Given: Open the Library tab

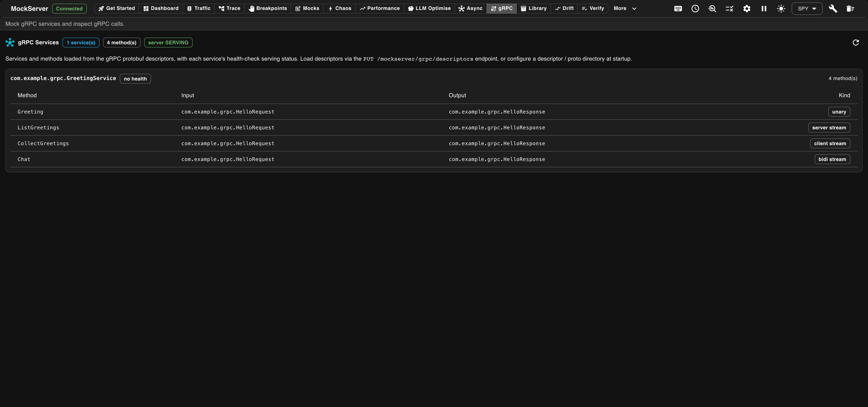Looking at the screenshot, I should (x=534, y=8).
